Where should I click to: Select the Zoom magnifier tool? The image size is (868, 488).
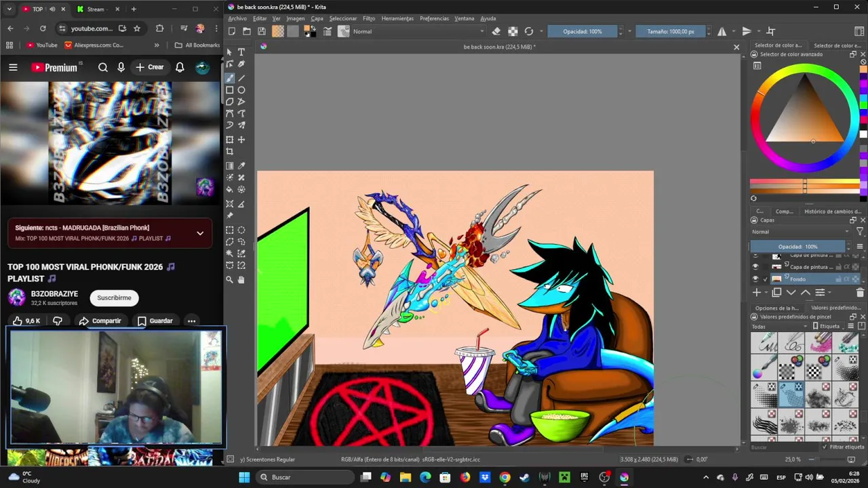point(230,279)
